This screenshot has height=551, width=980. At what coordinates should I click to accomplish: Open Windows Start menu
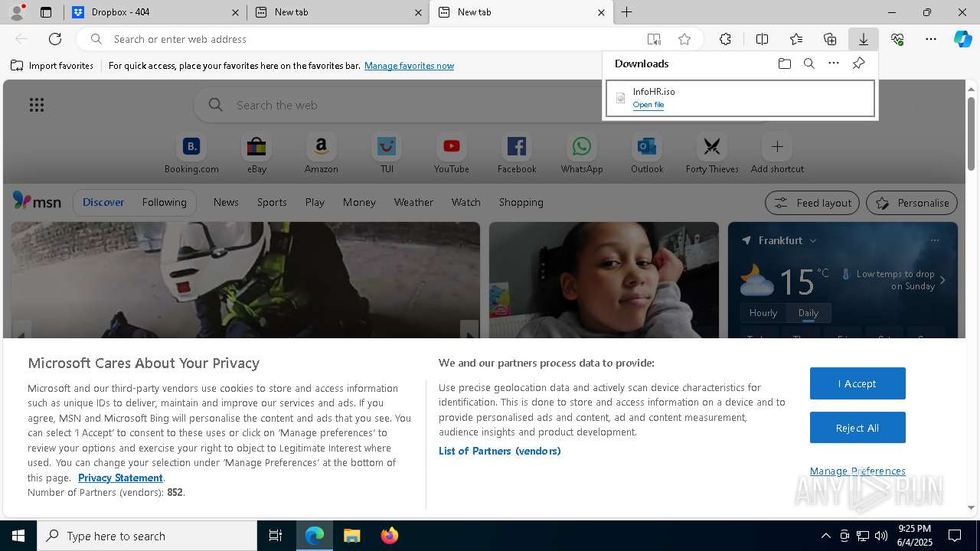[18, 536]
